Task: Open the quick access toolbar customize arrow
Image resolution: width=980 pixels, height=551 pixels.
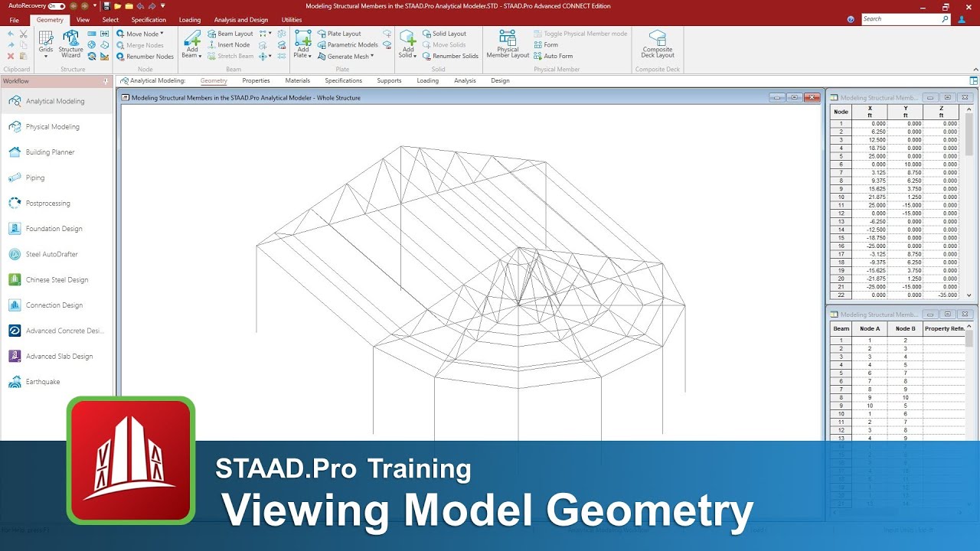Action: [x=163, y=5]
